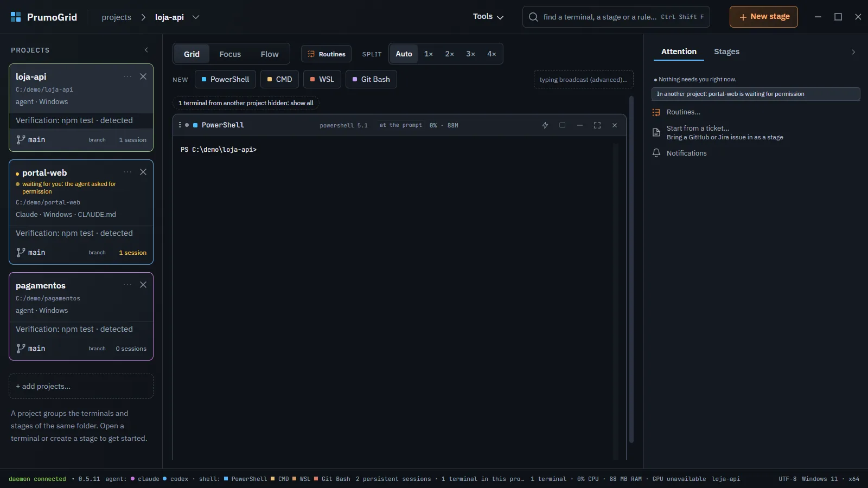Switch to Focus view
The width and height of the screenshot is (868, 488).
pos(230,54)
